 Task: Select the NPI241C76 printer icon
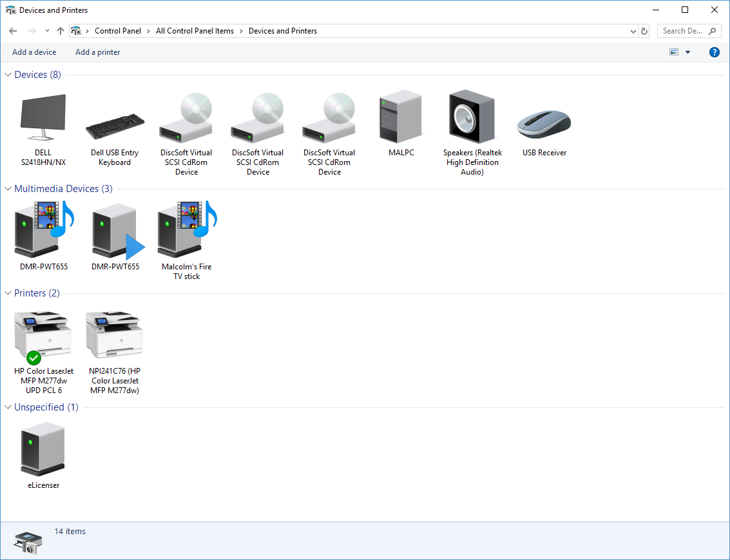(115, 335)
